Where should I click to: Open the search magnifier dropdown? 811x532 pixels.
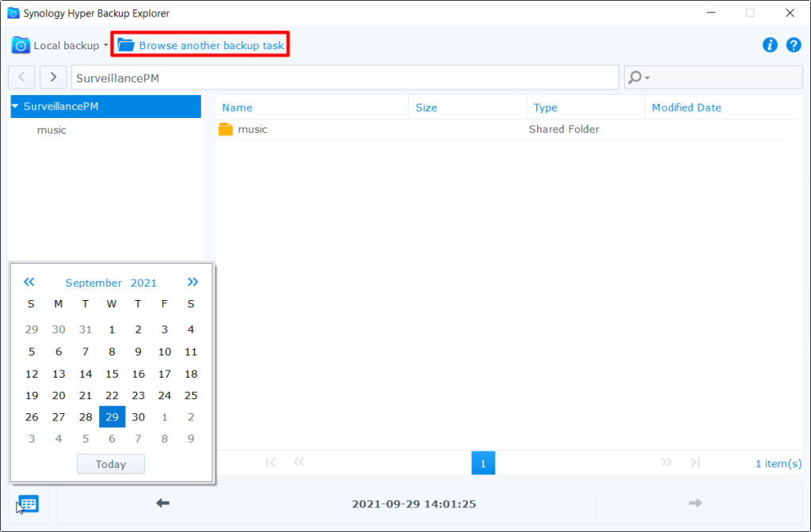click(x=639, y=78)
